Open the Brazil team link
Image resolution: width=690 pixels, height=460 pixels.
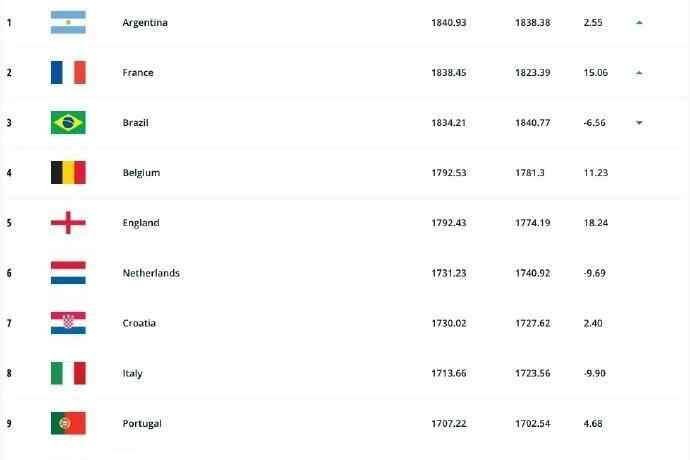point(135,123)
